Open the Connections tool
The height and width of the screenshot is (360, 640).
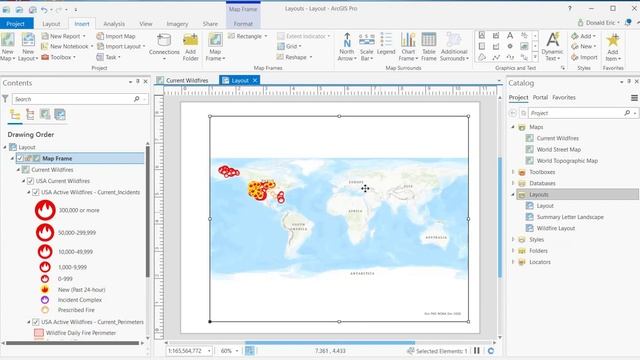point(164,47)
